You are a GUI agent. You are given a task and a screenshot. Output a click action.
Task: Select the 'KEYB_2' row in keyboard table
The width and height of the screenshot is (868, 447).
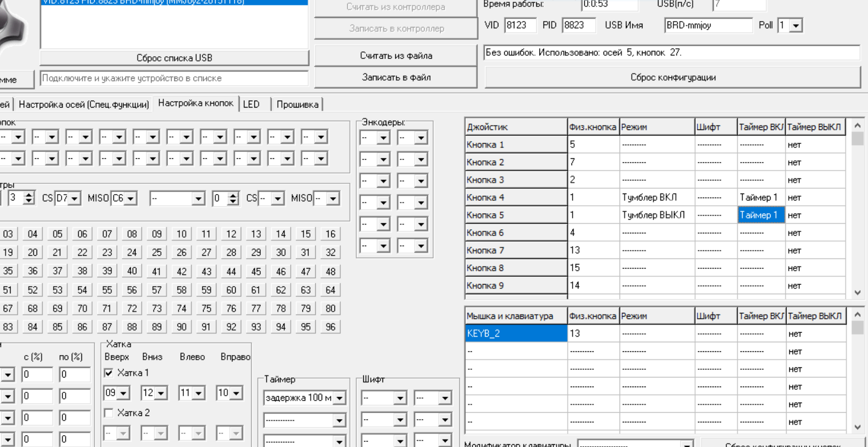516,334
